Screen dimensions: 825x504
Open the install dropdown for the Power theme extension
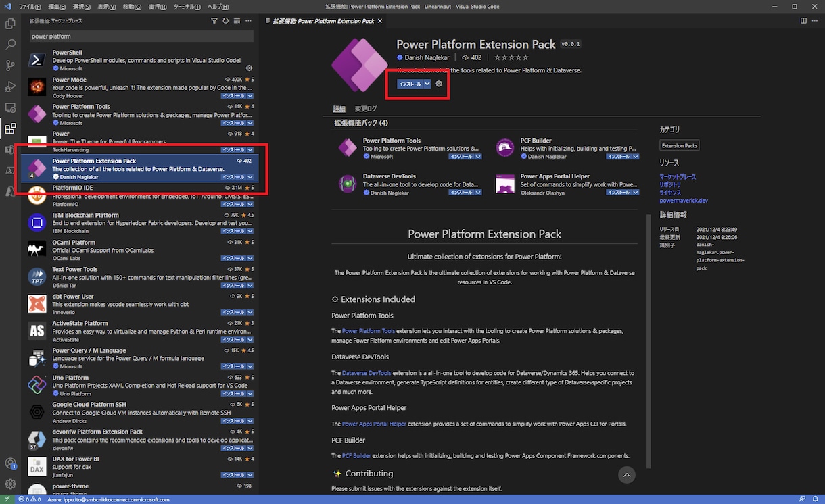pyautogui.click(x=250, y=150)
